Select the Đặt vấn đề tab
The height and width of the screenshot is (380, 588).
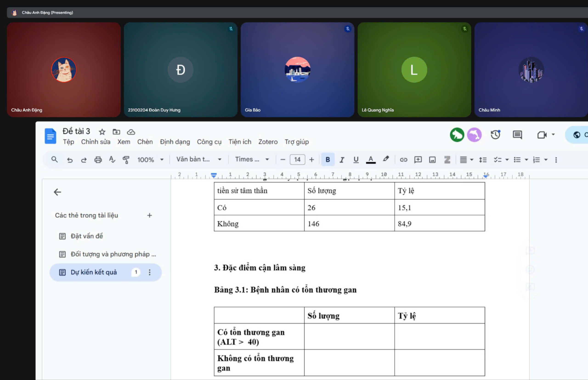[87, 236]
